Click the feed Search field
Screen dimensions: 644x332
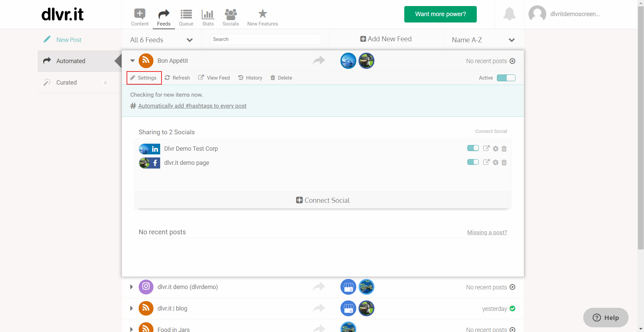coord(266,39)
